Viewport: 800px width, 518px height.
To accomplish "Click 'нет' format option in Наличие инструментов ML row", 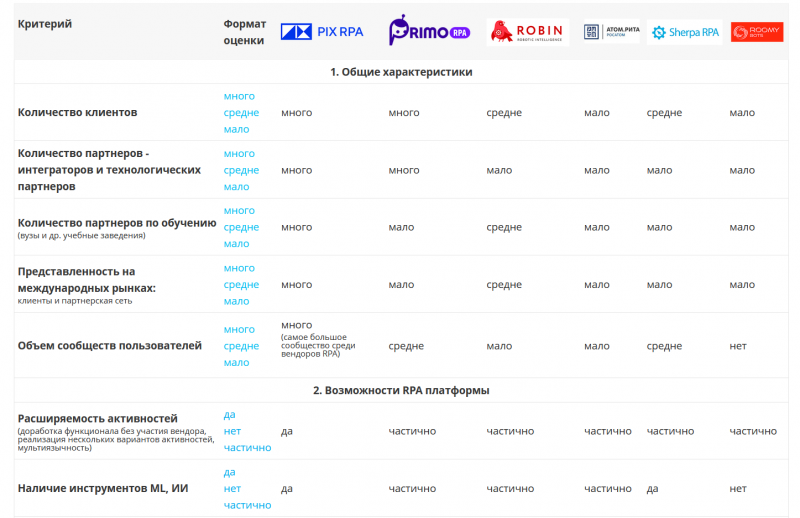I will click(232, 488).
